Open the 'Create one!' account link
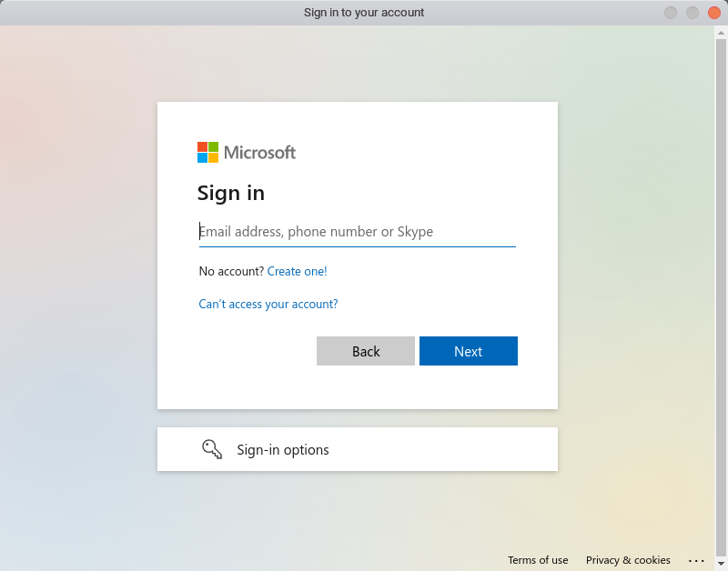 pyautogui.click(x=298, y=271)
